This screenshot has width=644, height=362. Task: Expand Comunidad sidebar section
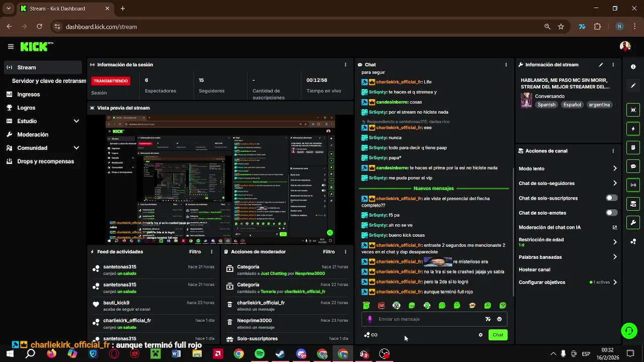point(76,148)
